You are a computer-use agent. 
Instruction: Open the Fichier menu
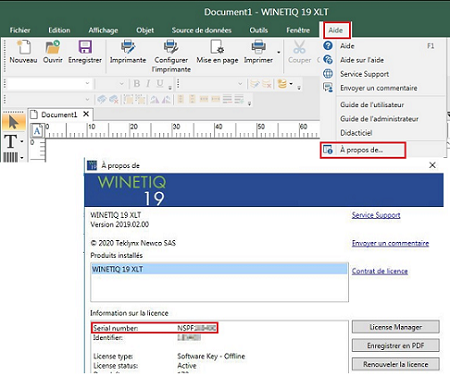tap(20, 30)
